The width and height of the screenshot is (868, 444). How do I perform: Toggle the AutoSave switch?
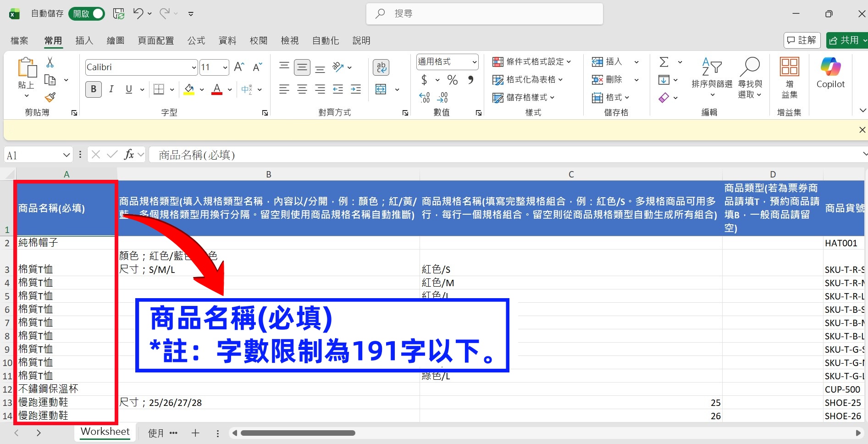(x=87, y=14)
